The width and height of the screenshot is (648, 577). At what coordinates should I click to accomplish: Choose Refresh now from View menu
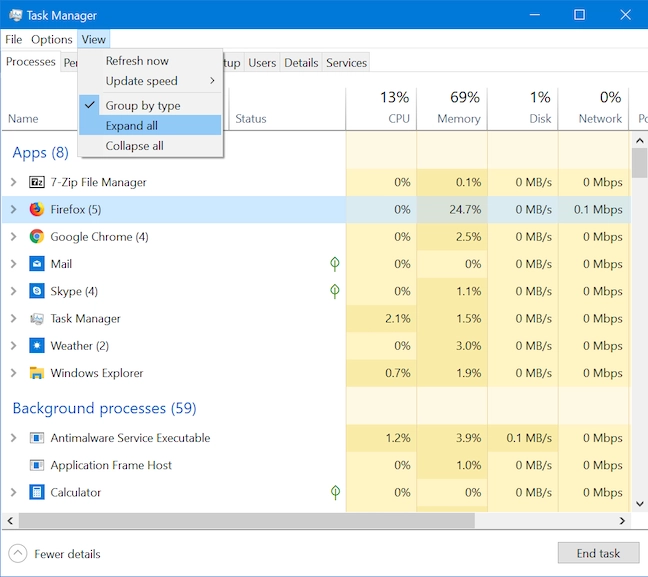(150, 61)
